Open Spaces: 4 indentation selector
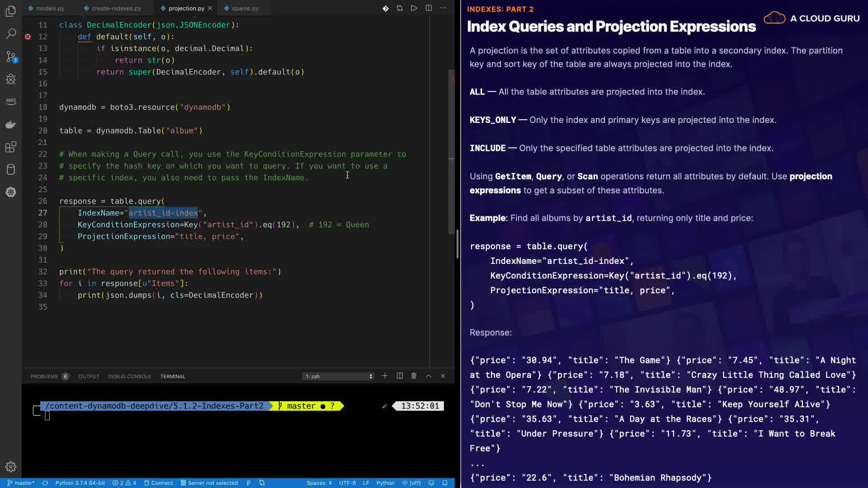Image resolution: width=868 pixels, height=488 pixels. pos(319,483)
